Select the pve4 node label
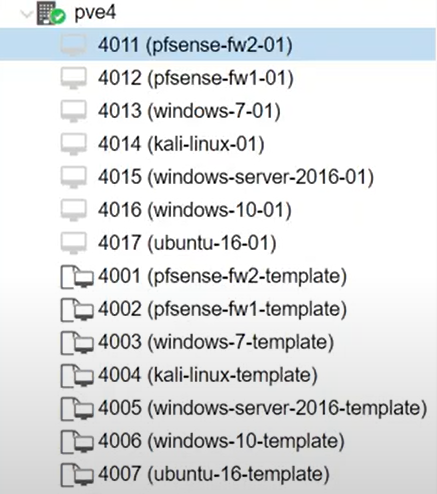Image resolution: width=437 pixels, height=494 pixels. pyautogui.click(x=95, y=13)
